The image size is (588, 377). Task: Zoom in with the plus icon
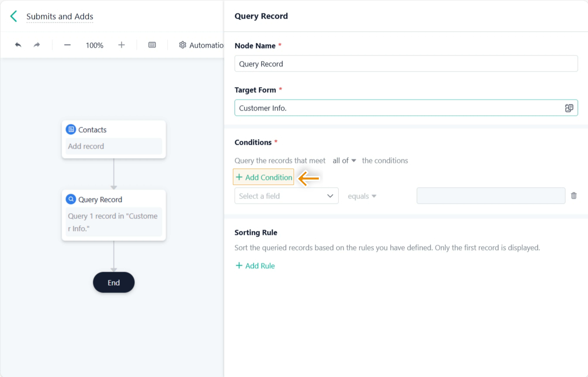pos(121,45)
